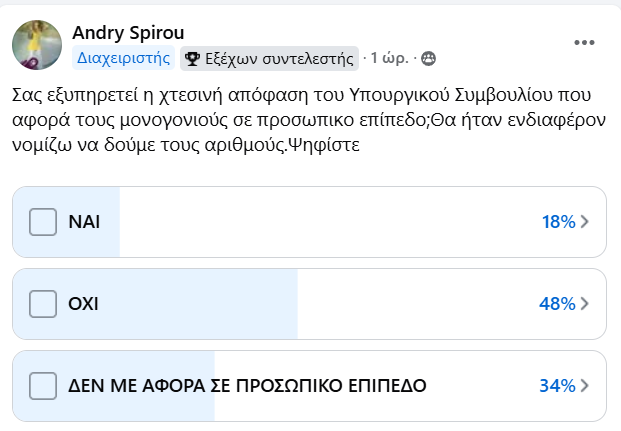Open the post via the 1 ώρ. timestamp

click(389, 58)
